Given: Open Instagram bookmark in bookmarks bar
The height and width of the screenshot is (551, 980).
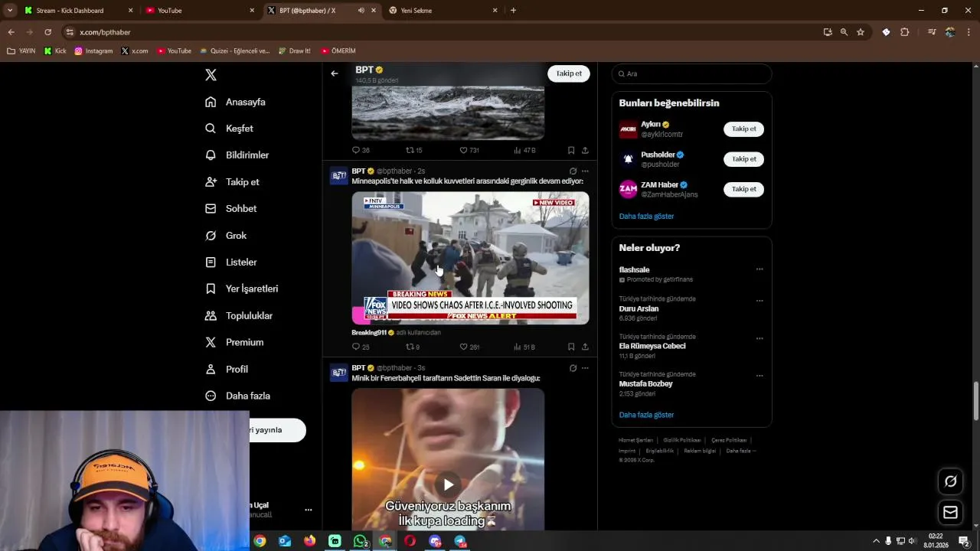Looking at the screenshot, I should (x=93, y=51).
